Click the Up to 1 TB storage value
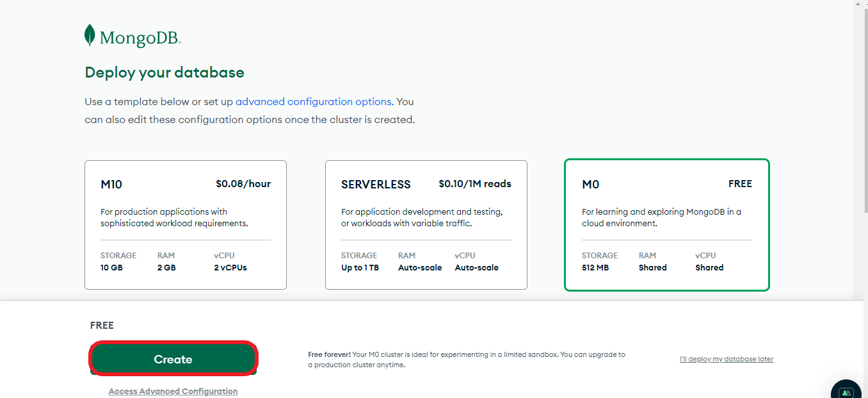868x398 pixels. (360, 268)
